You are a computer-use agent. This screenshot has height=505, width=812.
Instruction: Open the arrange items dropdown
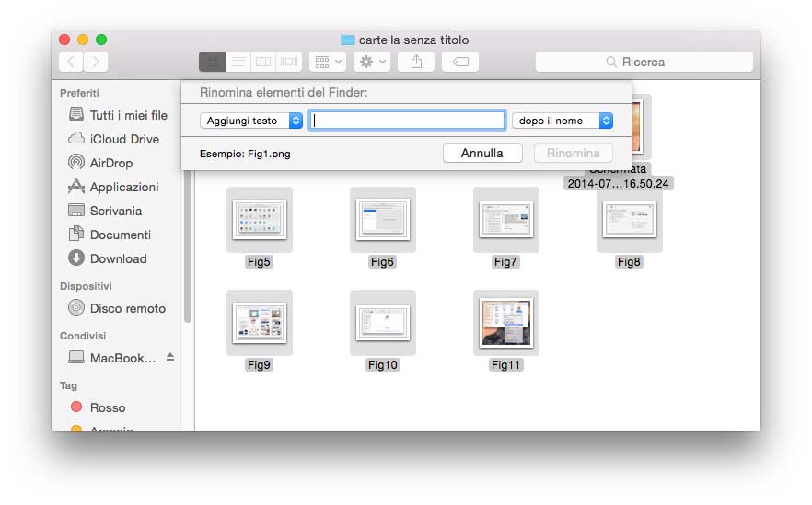pyautogui.click(x=328, y=63)
